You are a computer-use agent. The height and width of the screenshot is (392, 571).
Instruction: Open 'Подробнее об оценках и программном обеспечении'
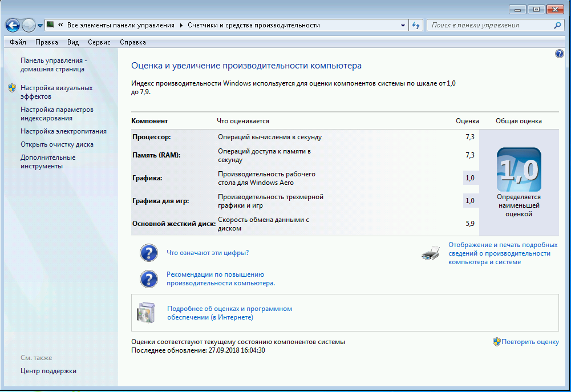229,313
